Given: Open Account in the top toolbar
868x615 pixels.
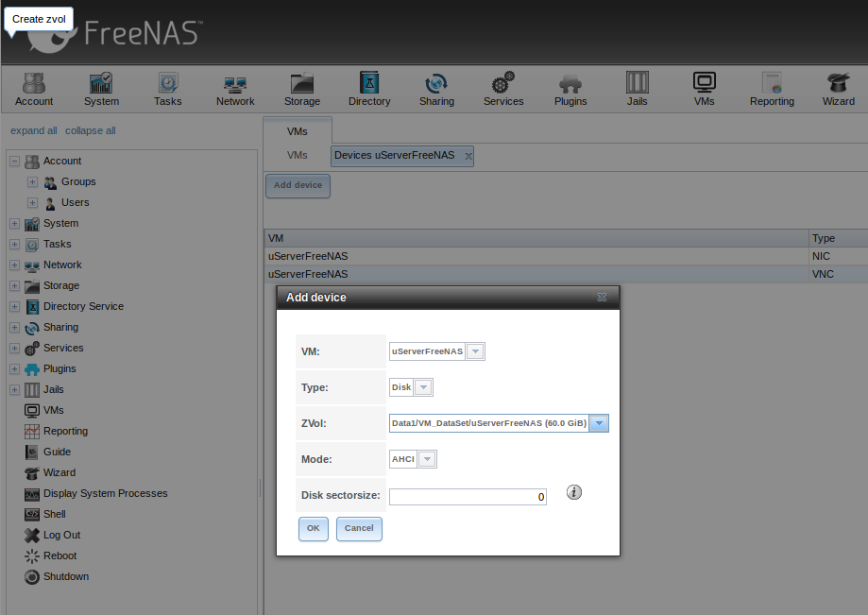Looking at the screenshot, I should (x=34, y=89).
